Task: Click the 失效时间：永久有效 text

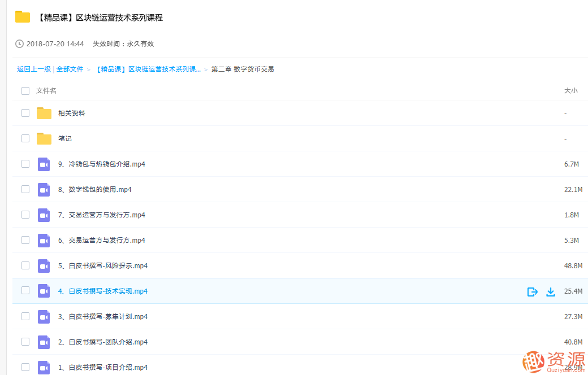Action: coord(123,44)
